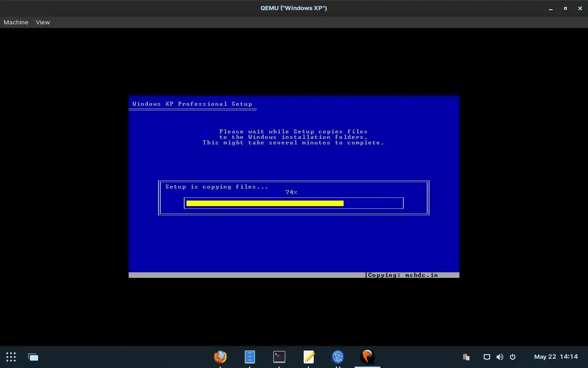This screenshot has width=588, height=368.
Task: Switch to the QEMU dock icon
Action: (367, 356)
